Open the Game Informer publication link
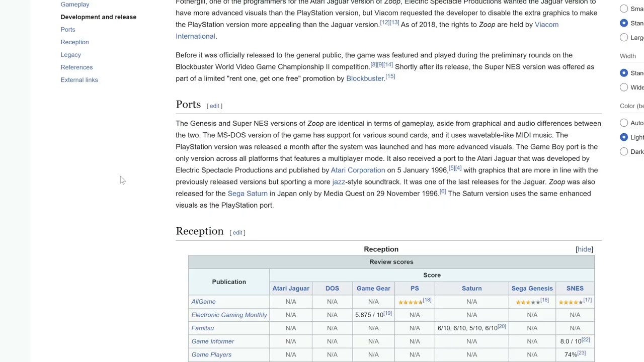 [212, 341]
